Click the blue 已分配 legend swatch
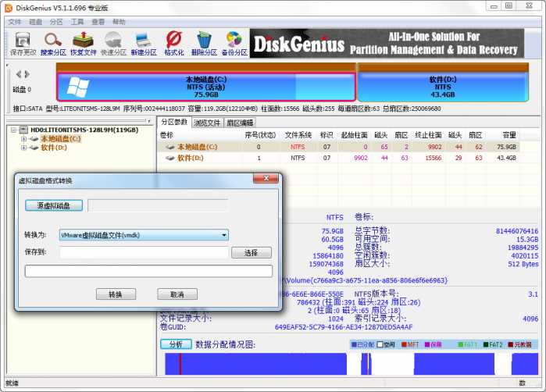 point(354,344)
